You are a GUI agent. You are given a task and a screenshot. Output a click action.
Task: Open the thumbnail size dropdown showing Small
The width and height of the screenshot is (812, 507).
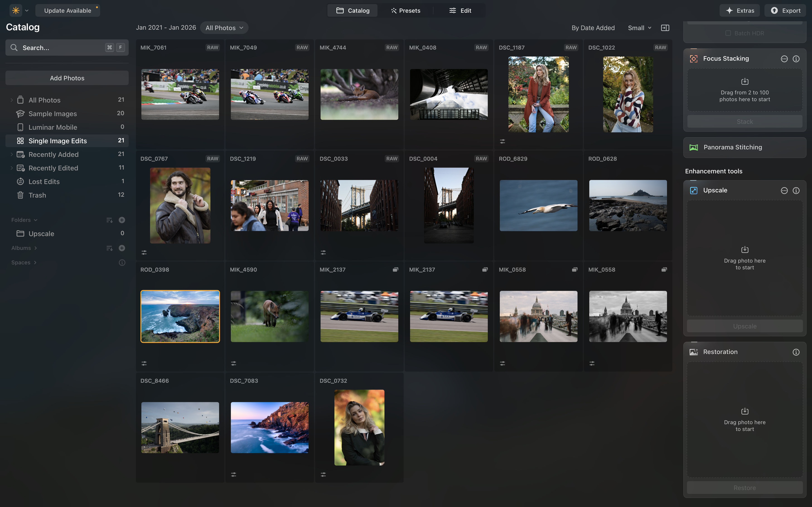tap(638, 27)
